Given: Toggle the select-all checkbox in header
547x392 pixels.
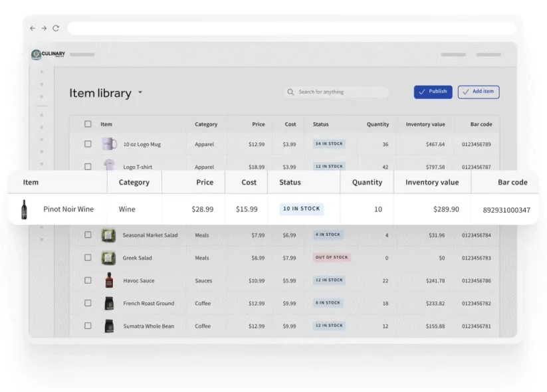Looking at the screenshot, I should point(88,124).
